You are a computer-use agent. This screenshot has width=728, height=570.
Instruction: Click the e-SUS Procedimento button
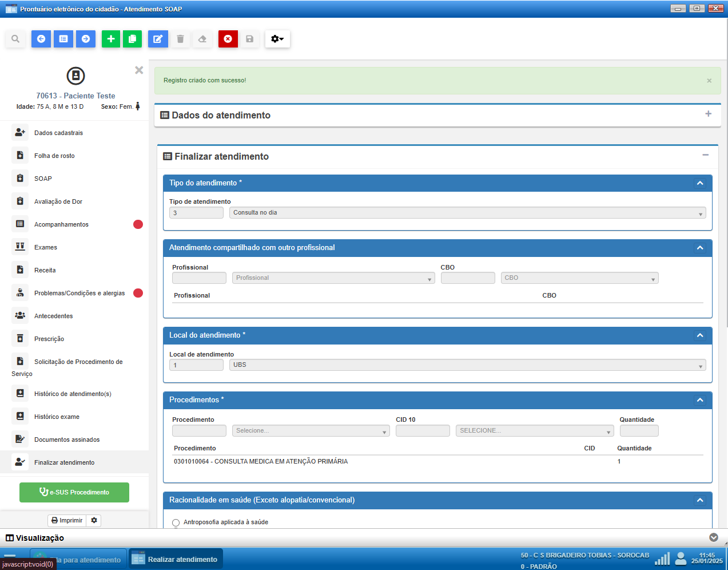coord(74,492)
